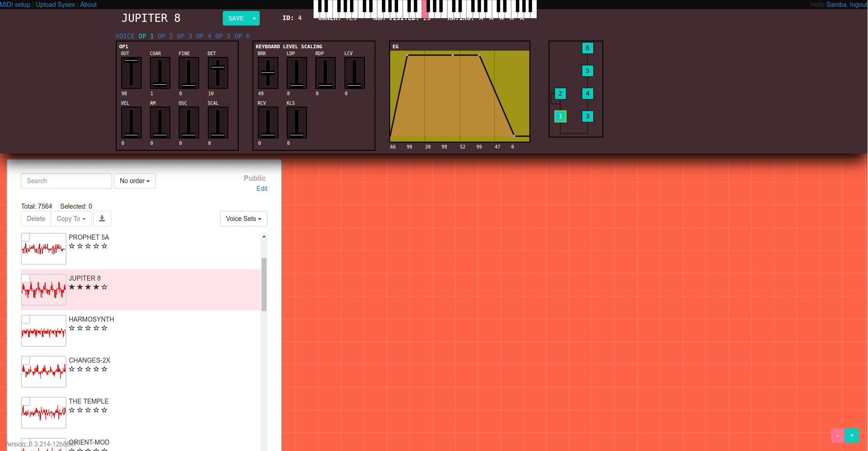868x451 pixels.
Task: Click the LDP left depth slider
Action: (x=297, y=73)
